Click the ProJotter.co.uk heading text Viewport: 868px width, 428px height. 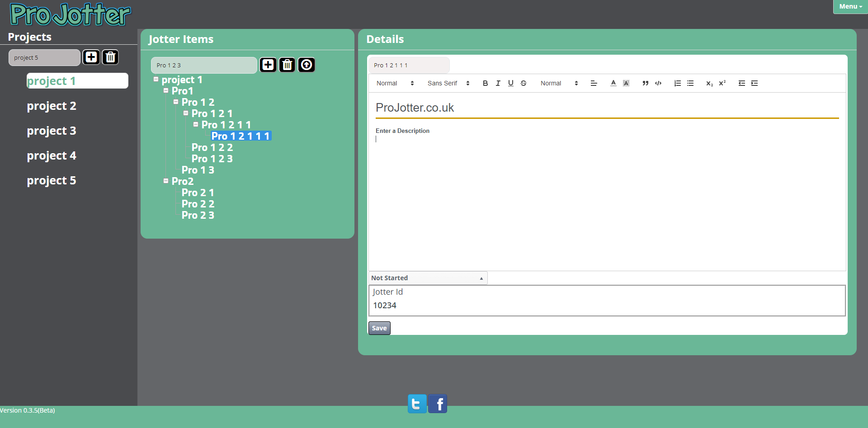pos(415,108)
